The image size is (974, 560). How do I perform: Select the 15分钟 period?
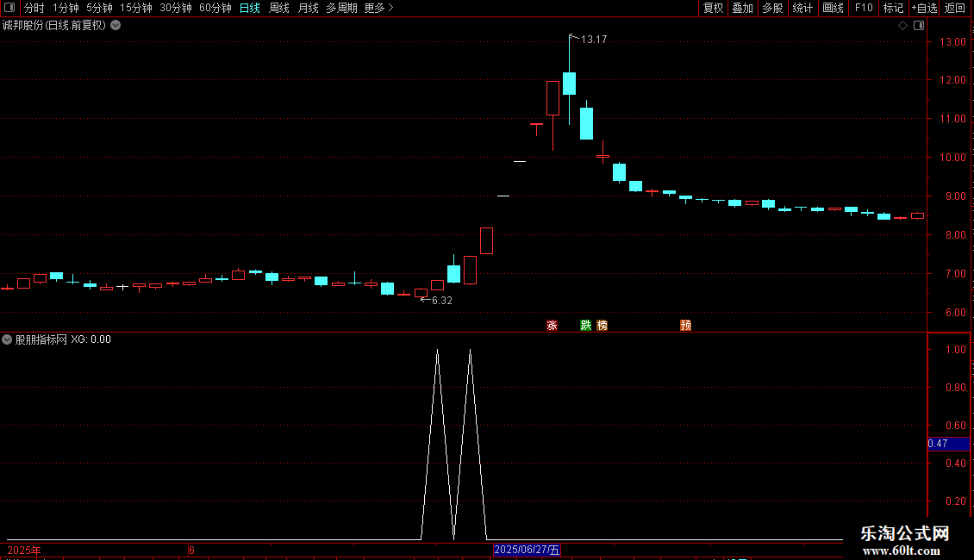pyautogui.click(x=136, y=8)
